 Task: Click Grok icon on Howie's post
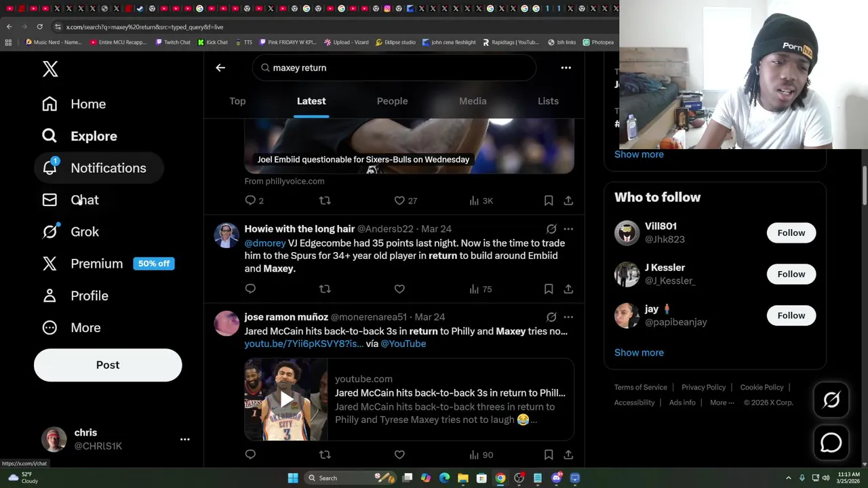pos(551,229)
